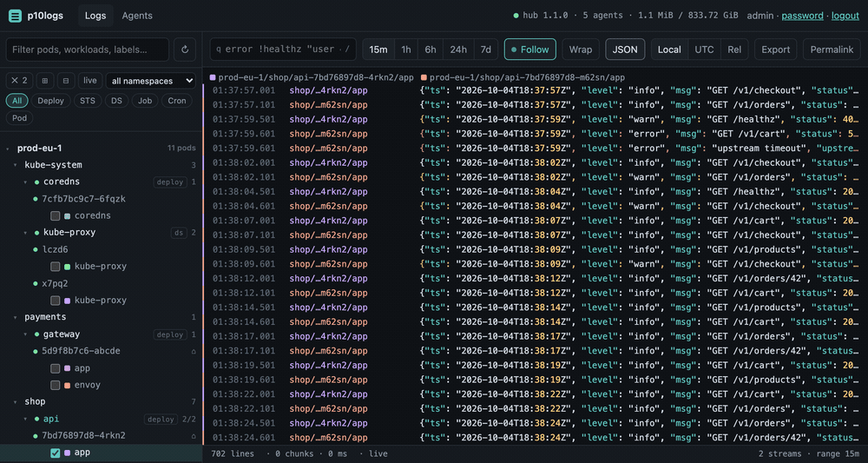Open the Logs tab
Viewport: 868px width, 463px height.
pyautogui.click(x=95, y=16)
